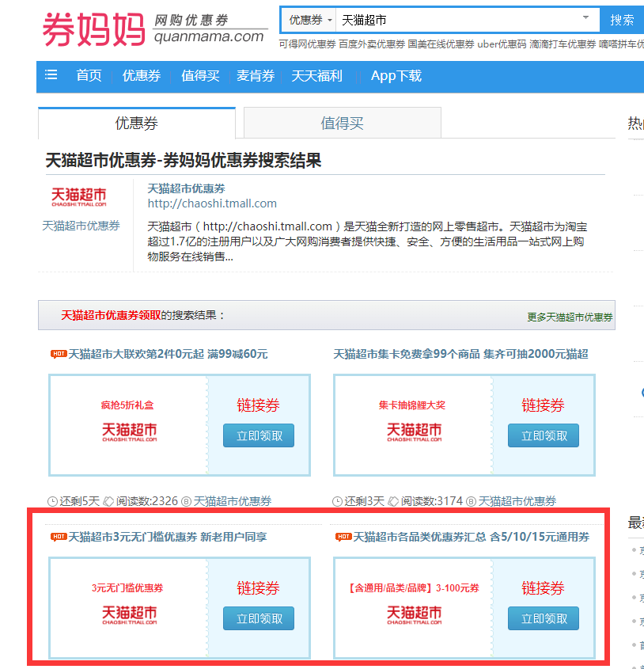The height and width of the screenshot is (669, 644).
Task: Click the 疯抢5折礼盒 coupon text
Action: point(127,405)
